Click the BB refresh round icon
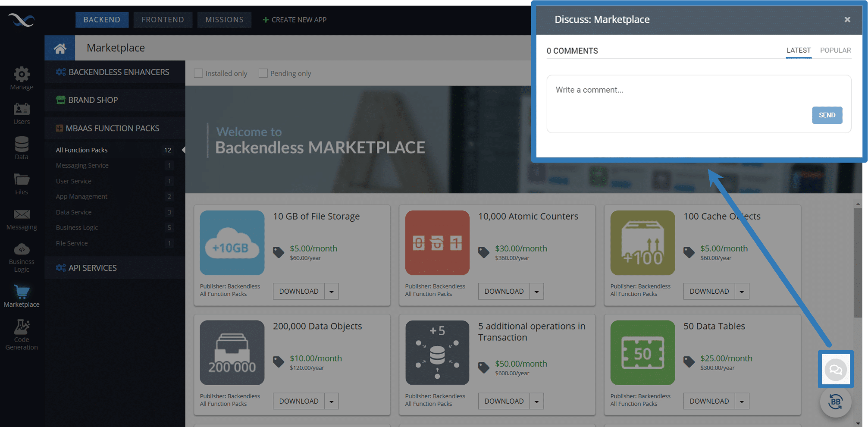The image size is (868, 427). 836,402
